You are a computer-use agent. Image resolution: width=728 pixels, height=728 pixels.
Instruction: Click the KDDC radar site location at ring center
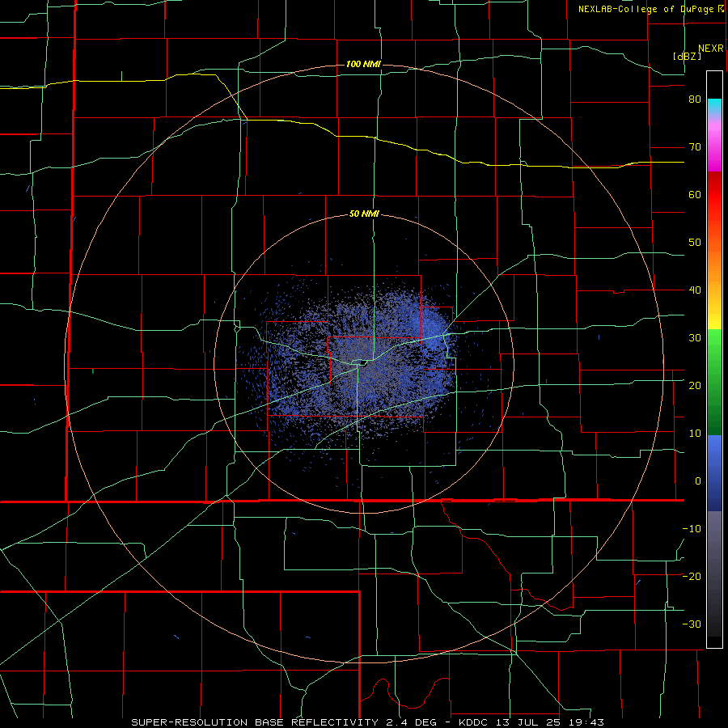pos(364,363)
